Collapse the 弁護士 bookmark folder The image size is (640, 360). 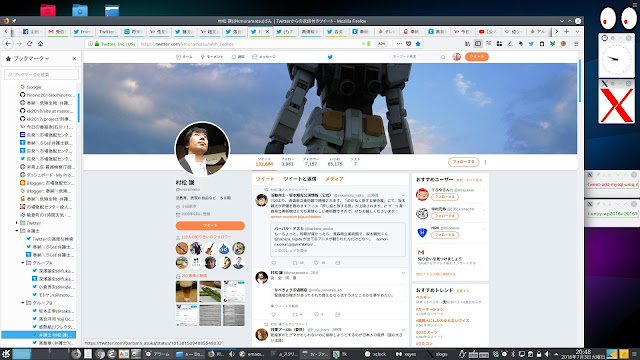(17, 231)
